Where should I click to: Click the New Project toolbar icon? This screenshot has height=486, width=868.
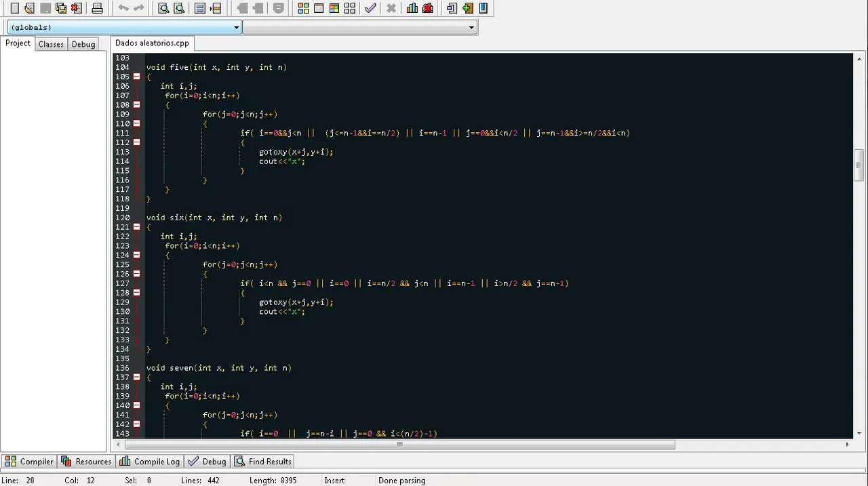[x=452, y=8]
